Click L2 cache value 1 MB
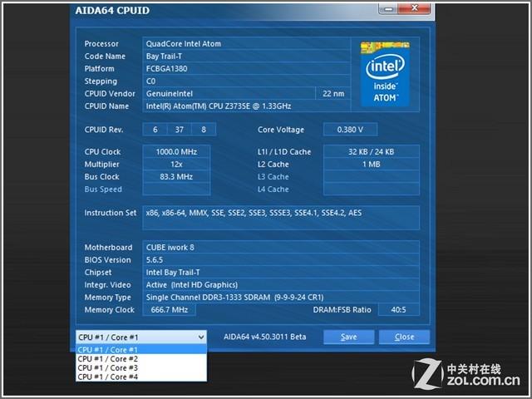 pos(372,165)
